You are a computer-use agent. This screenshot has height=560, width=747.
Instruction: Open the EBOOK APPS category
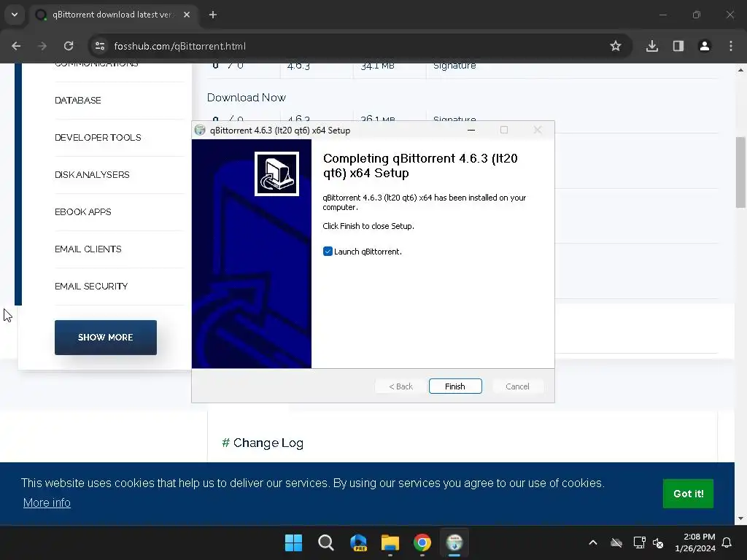coord(83,212)
